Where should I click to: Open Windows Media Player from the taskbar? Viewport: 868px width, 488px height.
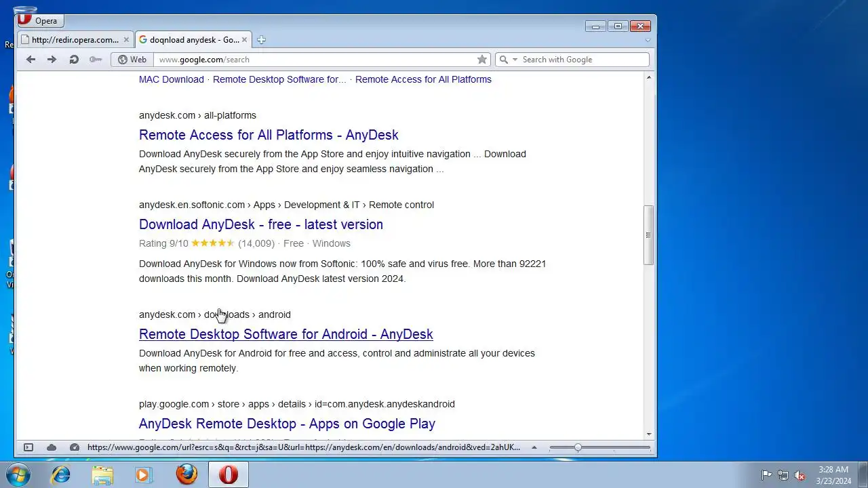click(143, 474)
